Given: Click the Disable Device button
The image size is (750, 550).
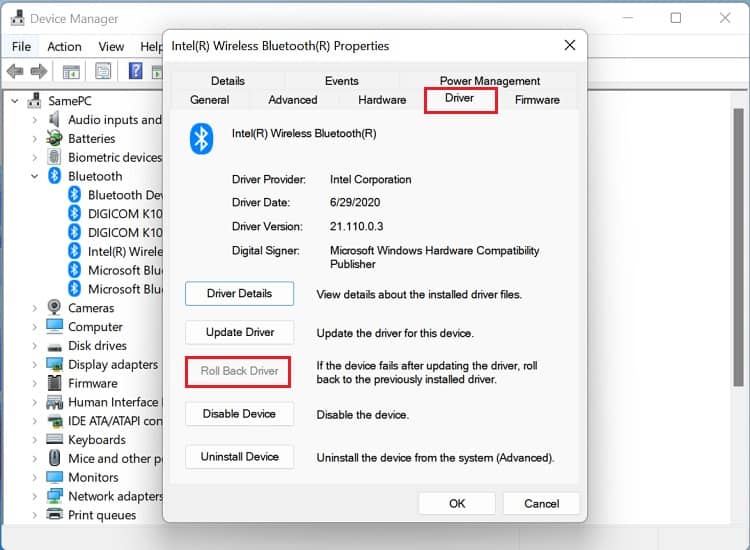Looking at the screenshot, I should coord(240,414).
